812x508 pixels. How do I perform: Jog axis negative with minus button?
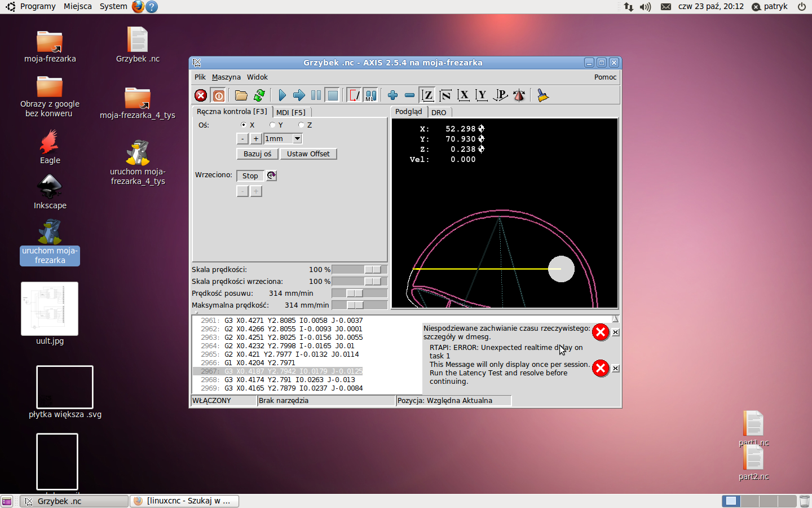click(x=242, y=138)
